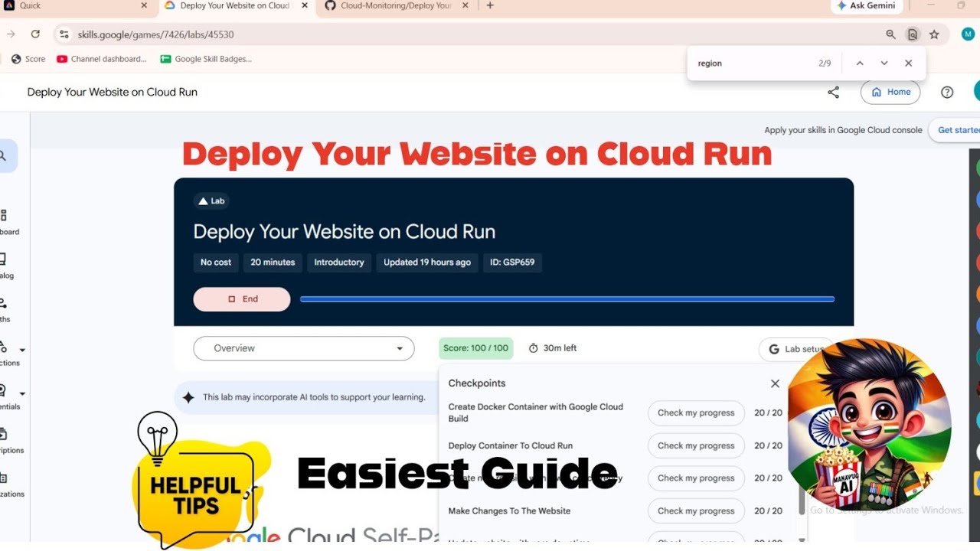Go to next find result for 'region'

tap(884, 64)
